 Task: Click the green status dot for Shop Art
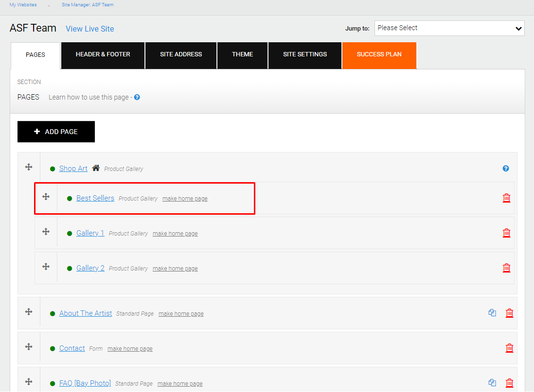[53, 169]
